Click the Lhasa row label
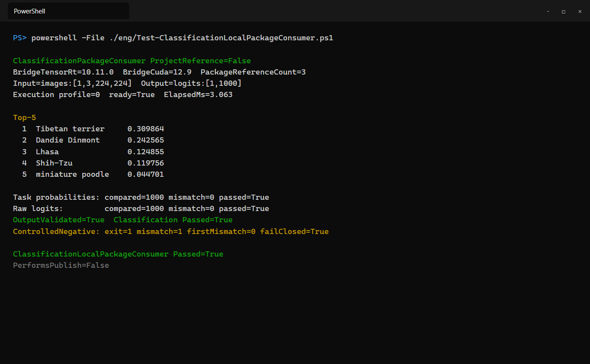Viewport: 590px width, 364px height. (x=47, y=152)
